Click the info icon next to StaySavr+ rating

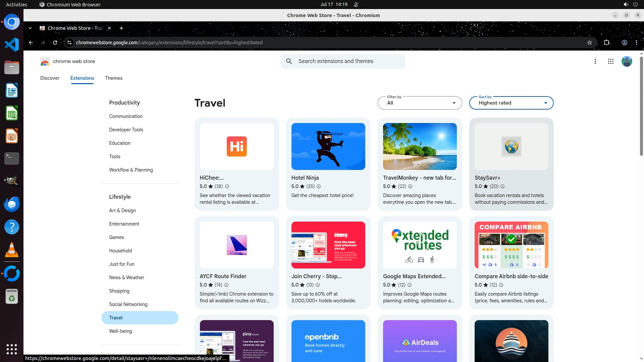click(502, 186)
